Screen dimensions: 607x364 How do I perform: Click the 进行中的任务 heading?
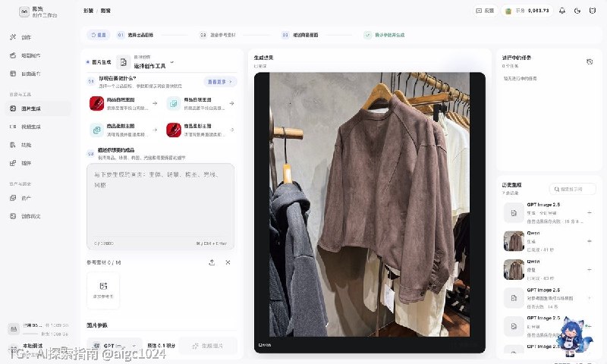coord(517,57)
